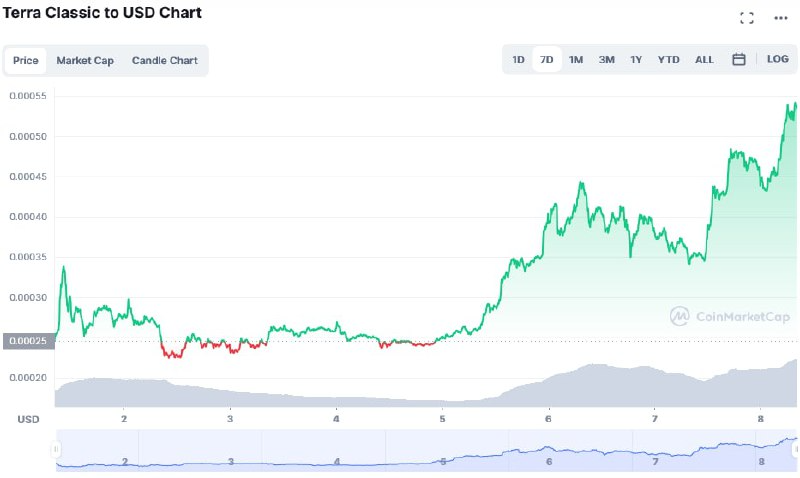Click the price peak near day 8

click(795, 104)
